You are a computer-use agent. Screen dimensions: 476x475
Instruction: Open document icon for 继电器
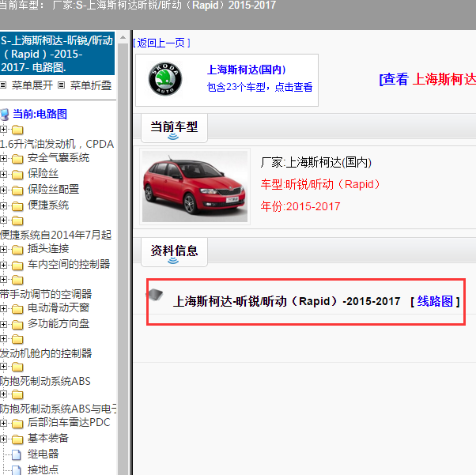coord(17,454)
